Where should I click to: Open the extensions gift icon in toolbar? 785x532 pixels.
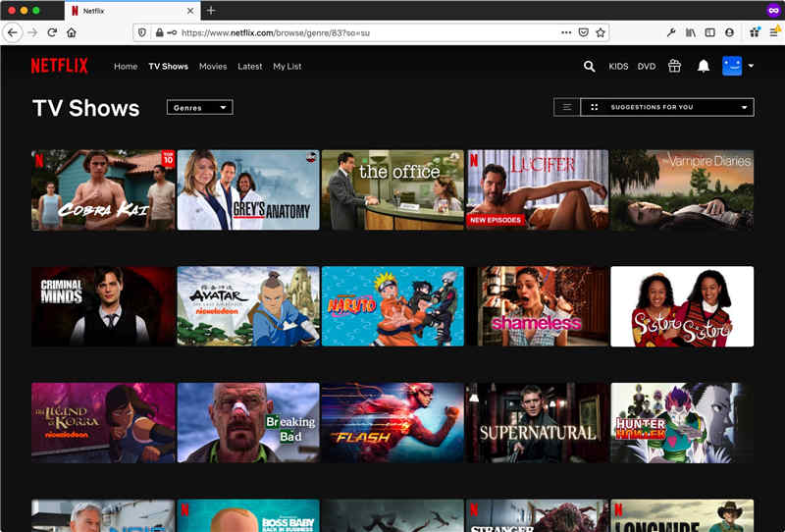click(755, 32)
